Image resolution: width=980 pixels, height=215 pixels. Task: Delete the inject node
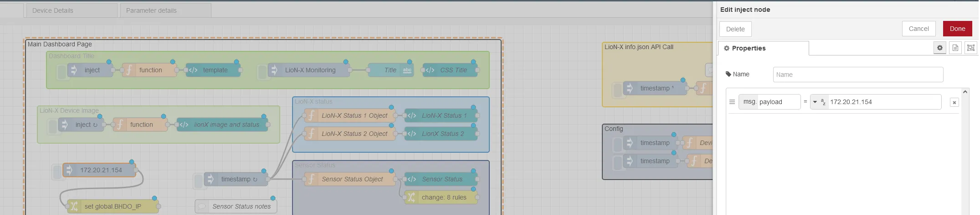click(735, 29)
